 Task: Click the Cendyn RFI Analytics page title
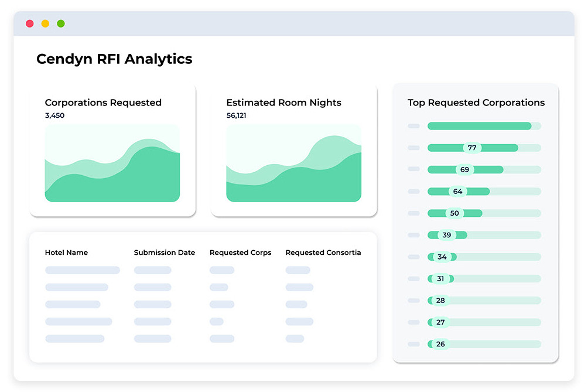tap(114, 59)
